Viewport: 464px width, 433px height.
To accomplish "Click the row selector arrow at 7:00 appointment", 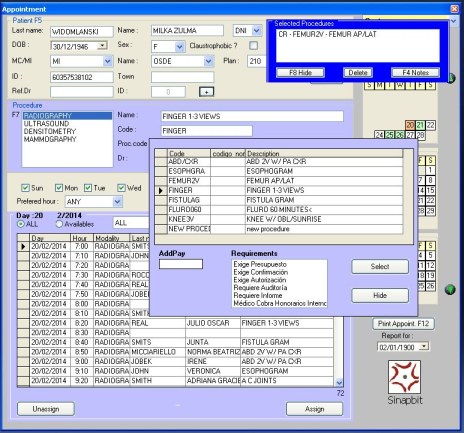I will point(23,246).
